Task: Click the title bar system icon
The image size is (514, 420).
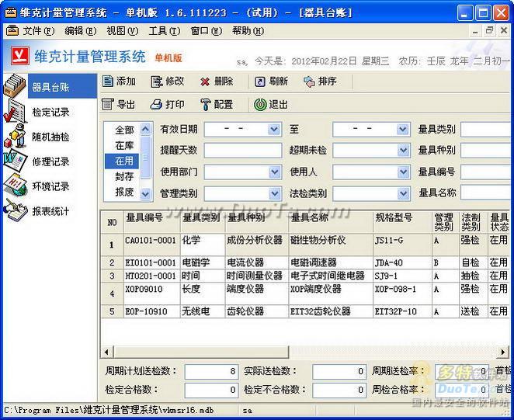Action: pyautogui.click(x=11, y=12)
